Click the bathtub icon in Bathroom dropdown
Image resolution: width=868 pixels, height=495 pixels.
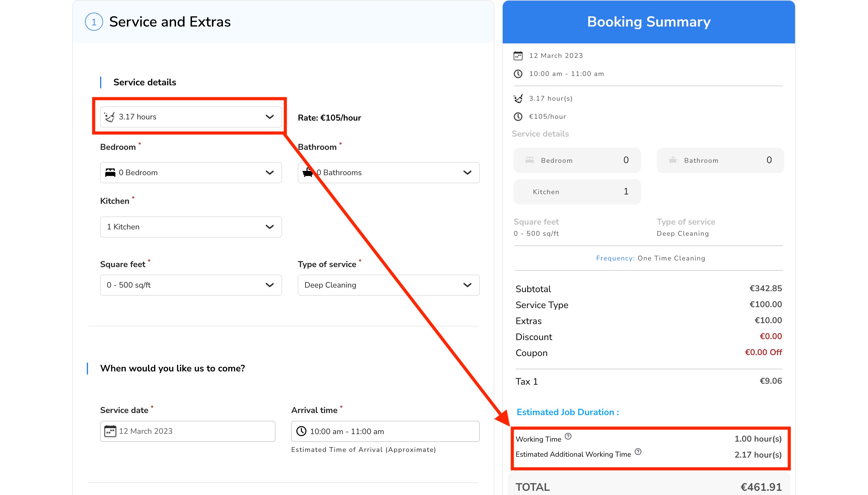pyautogui.click(x=308, y=173)
